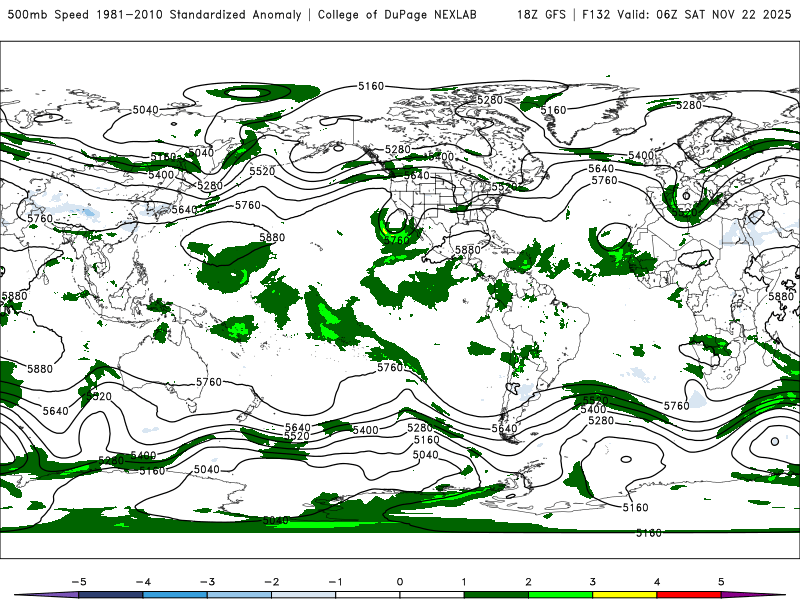Click the '5' colorbar tick label
This screenshot has width=800, height=600.
pyautogui.click(x=721, y=582)
